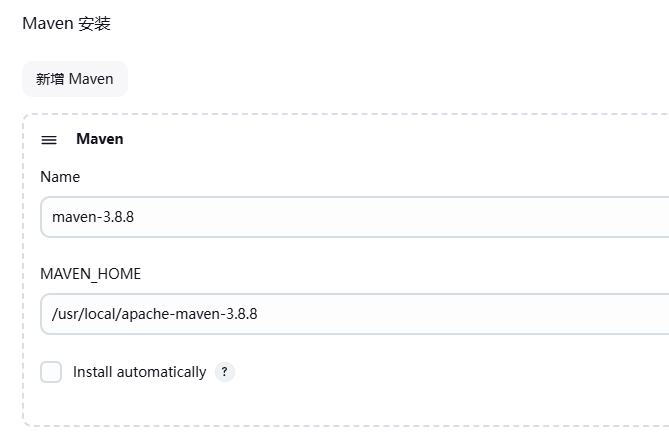
Task: Click the "MAVEN_HOME" field label
Action: point(90,274)
